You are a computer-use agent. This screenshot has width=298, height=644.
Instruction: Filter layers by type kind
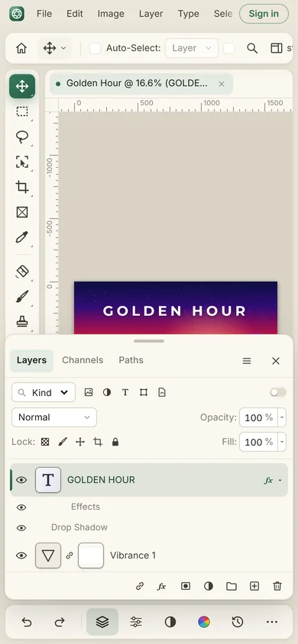click(125, 392)
